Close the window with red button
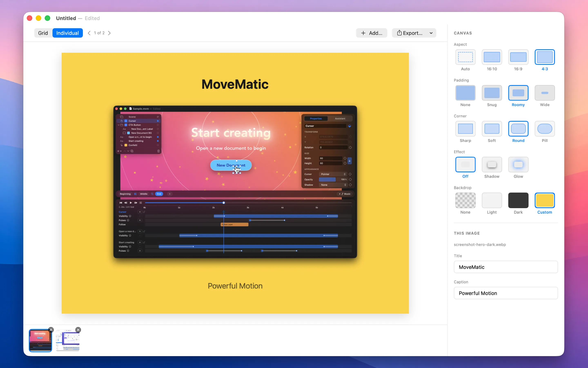The height and width of the screenshot is (368, 588). click(30, 18)
